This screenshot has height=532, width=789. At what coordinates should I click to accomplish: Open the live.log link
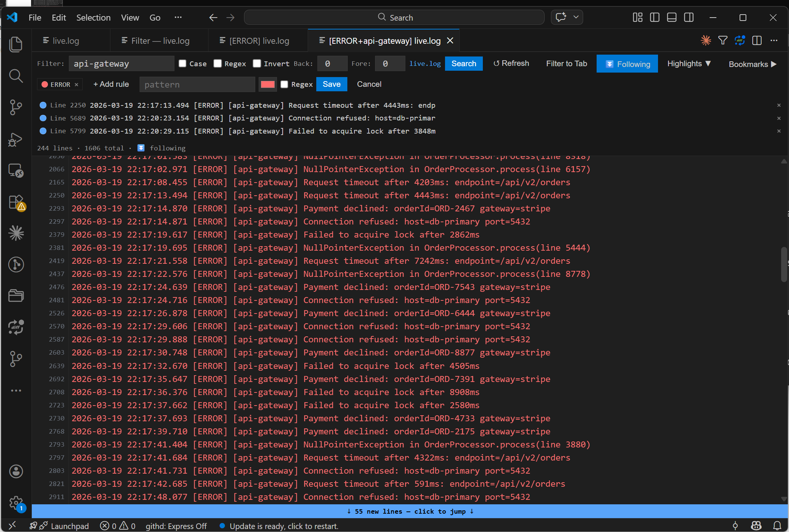tap(425, 64)
